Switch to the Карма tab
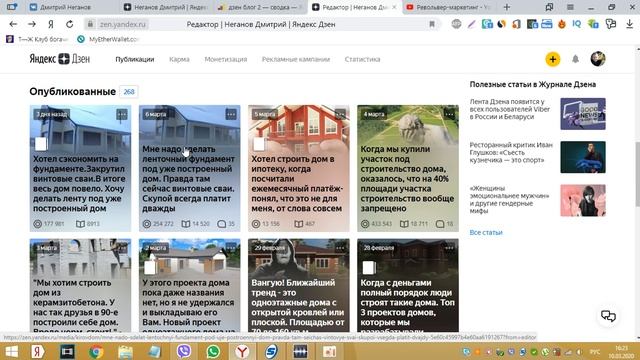The width and height of the screenshot is (640, 360). [x=179, y=59]
